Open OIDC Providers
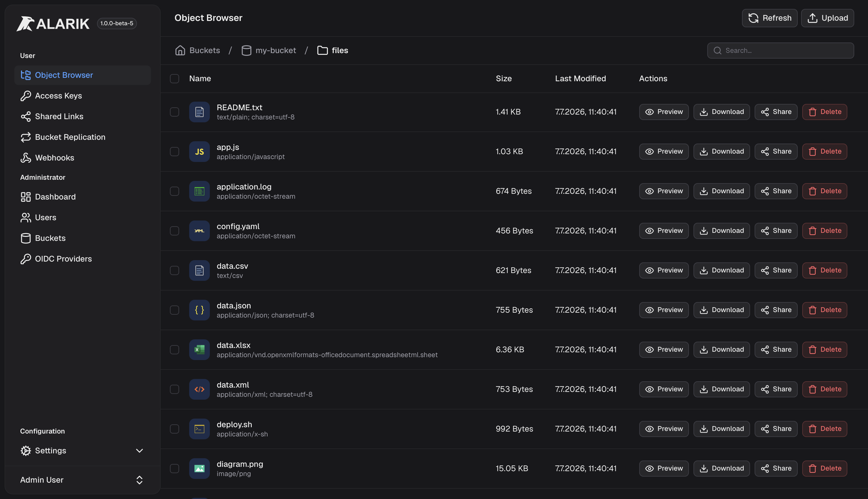Screen dimensions: 868x499 [x=82, y=259]
